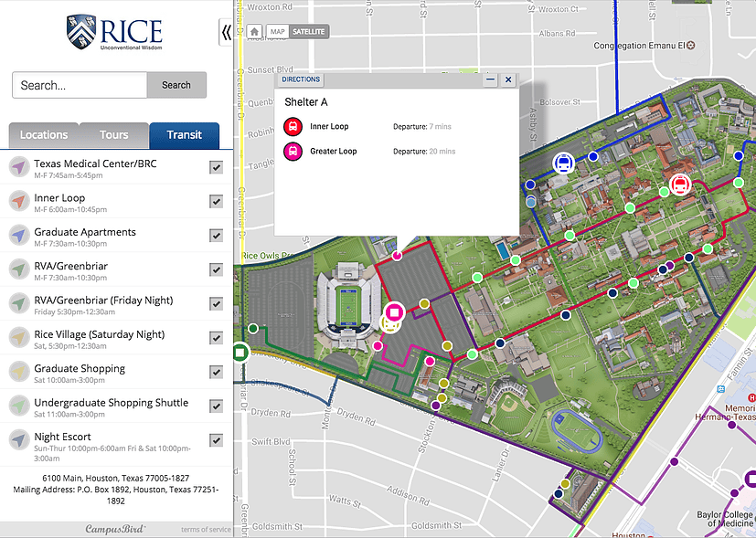
Task: Select the Texas Medical Center/BRC route name
Action: click(95, 164)
